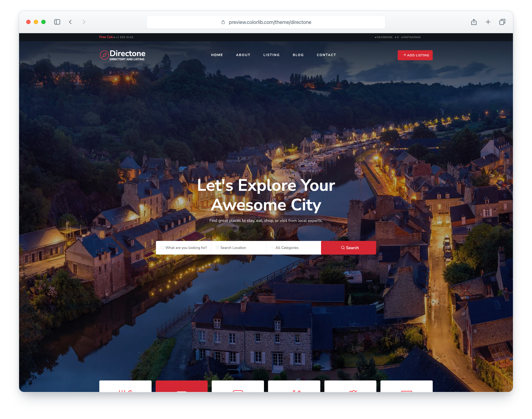Open the ABOUT menu item
The height and width of the screenshot is (419, 532).
(x=243, y=55)
